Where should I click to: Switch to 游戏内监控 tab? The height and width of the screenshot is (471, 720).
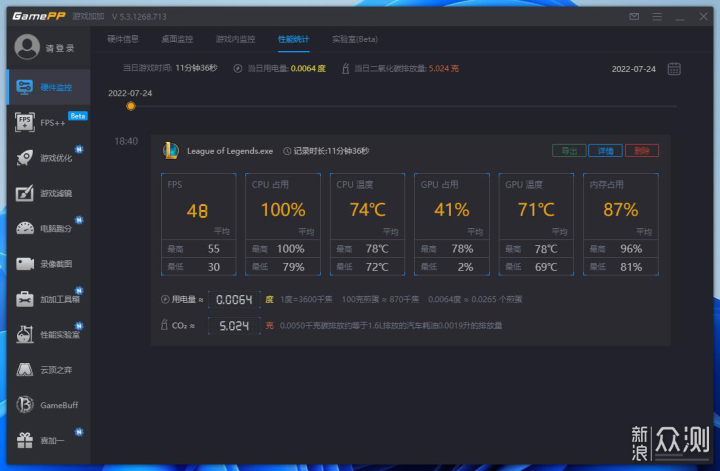pos(235,39)
